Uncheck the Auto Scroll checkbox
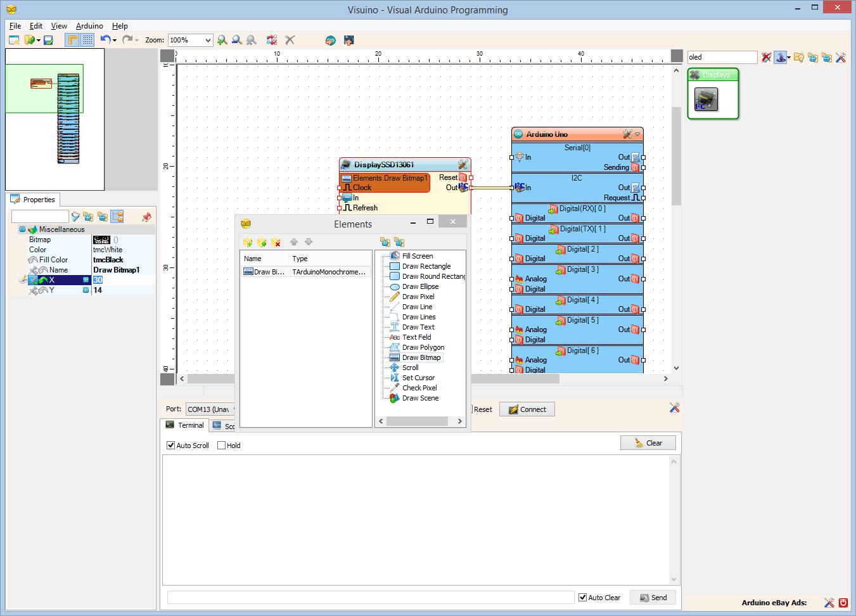The width and height of the screenshot is (856, 616). pyautogui.click(x=170, y=445)
